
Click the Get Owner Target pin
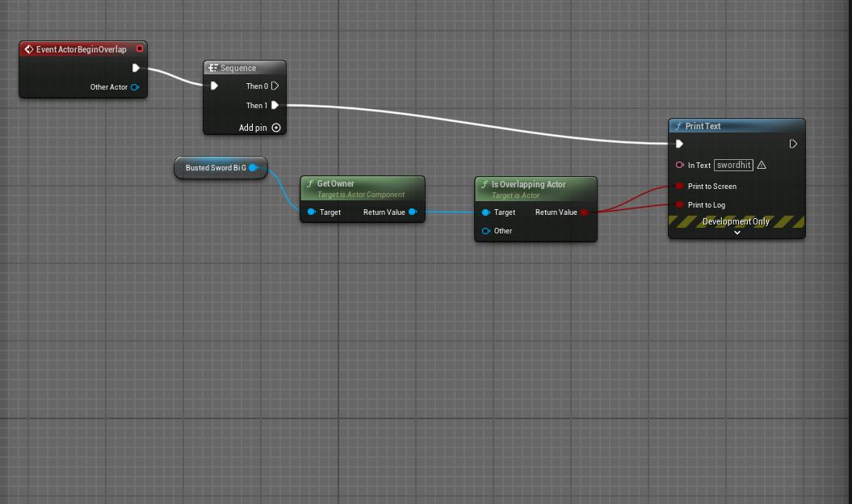312,212
